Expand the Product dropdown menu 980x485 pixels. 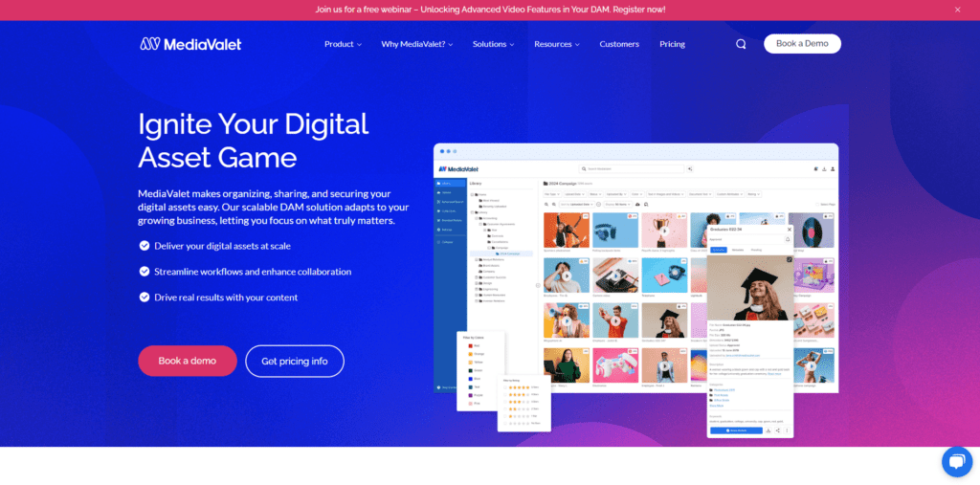click(x=343, y=44)
